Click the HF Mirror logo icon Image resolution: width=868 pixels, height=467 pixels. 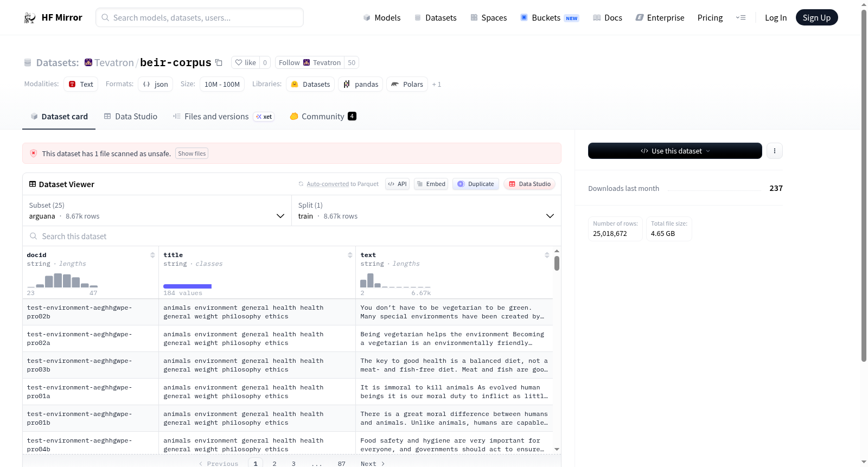30,18
